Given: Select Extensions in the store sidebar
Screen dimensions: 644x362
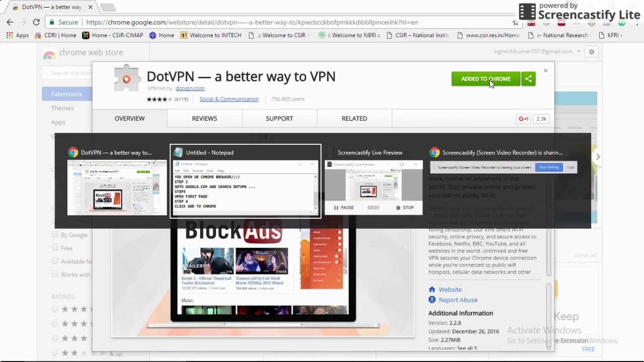Looking at the screenshot, I should click(x=66, y=94).
